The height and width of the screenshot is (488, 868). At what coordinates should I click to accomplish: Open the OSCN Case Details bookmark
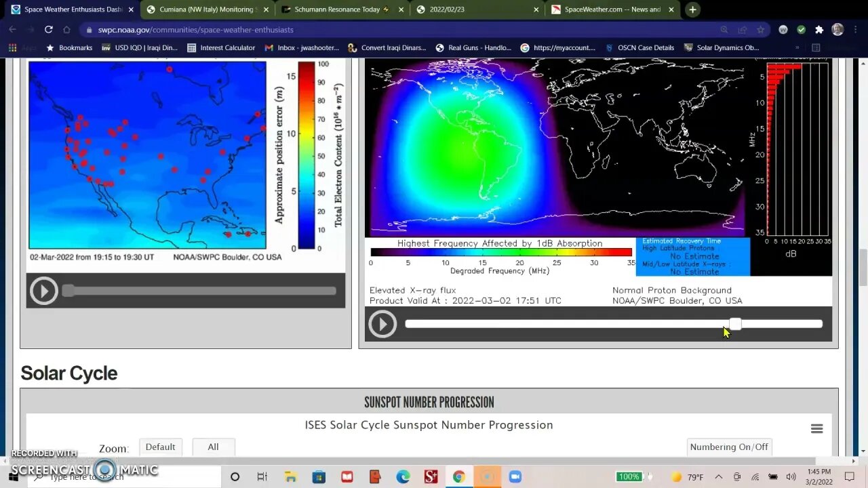pyautogui.click(x=639, y=48)
